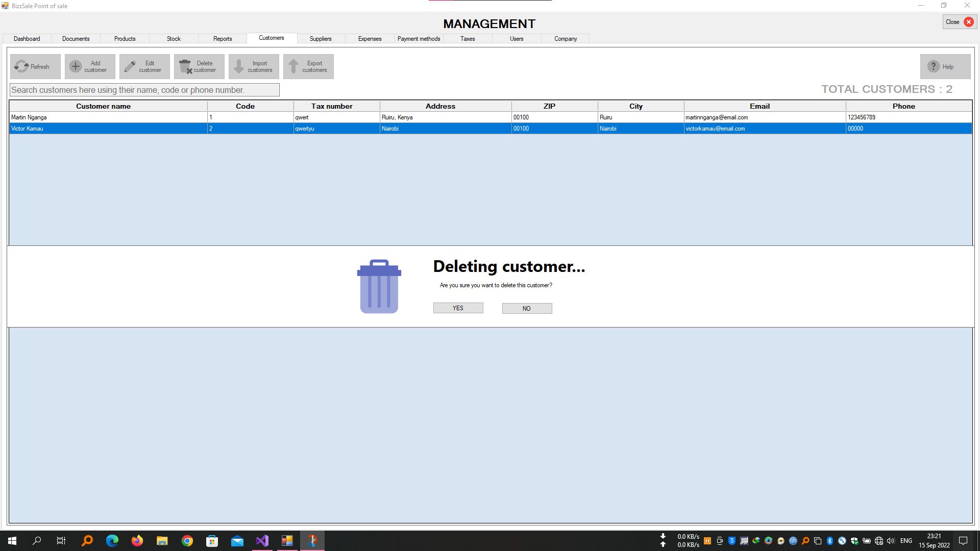Select Import customers down-arrow button
Image resolution: width=980 pixels, height=551 pixels.
tap(254, 66)
